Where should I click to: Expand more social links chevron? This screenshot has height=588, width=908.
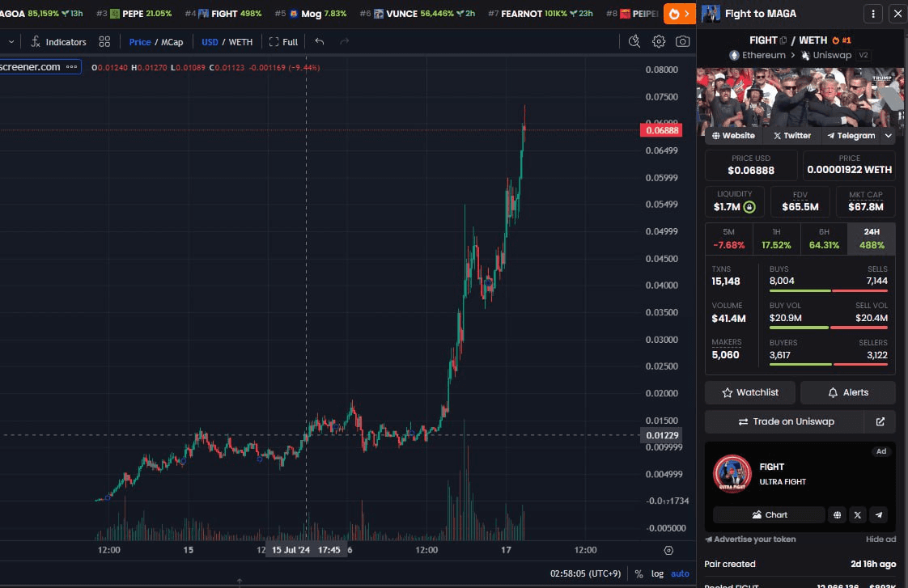889,135
